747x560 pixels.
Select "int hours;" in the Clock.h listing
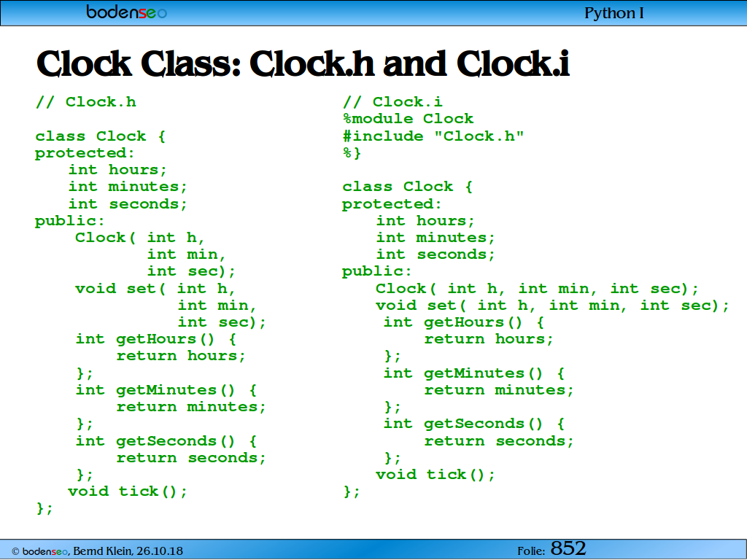(x=117, y=170)
